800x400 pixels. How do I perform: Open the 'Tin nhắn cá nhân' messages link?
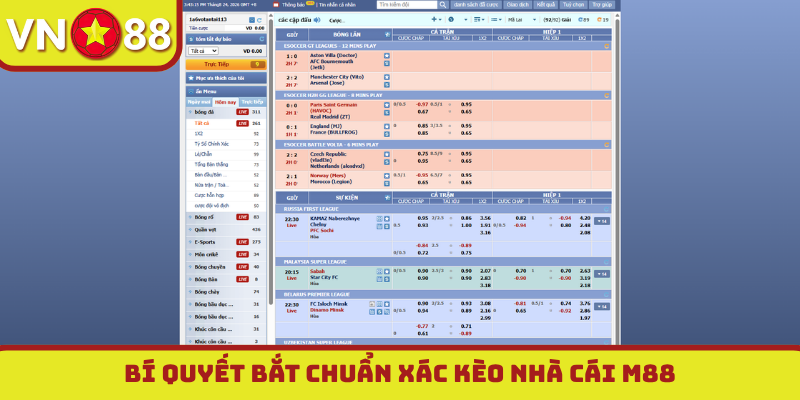point(338,5)
